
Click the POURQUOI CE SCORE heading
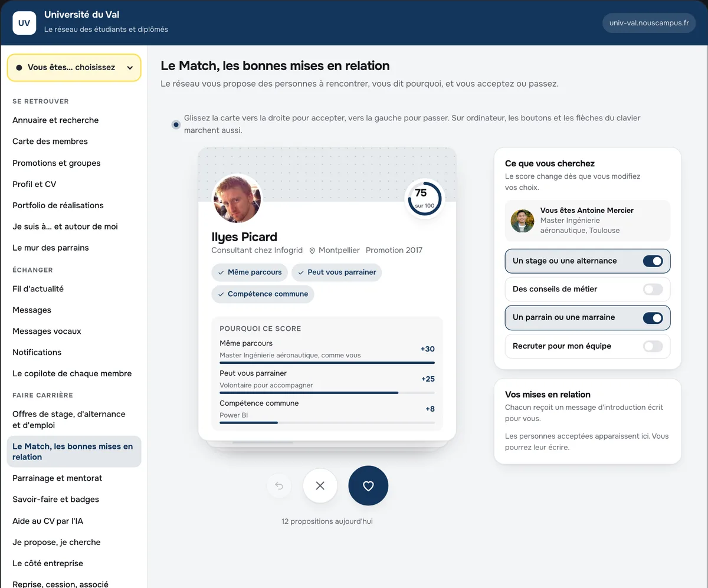pos(260,329)
